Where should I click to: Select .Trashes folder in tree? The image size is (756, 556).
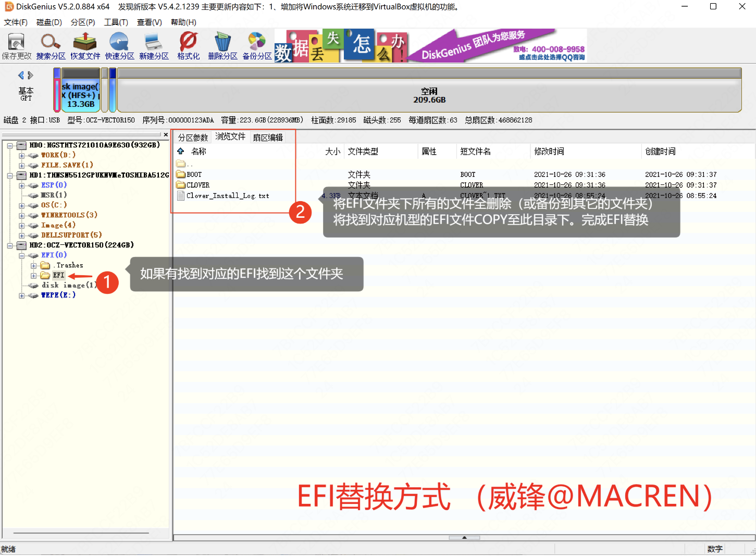(x=68, y=265)
